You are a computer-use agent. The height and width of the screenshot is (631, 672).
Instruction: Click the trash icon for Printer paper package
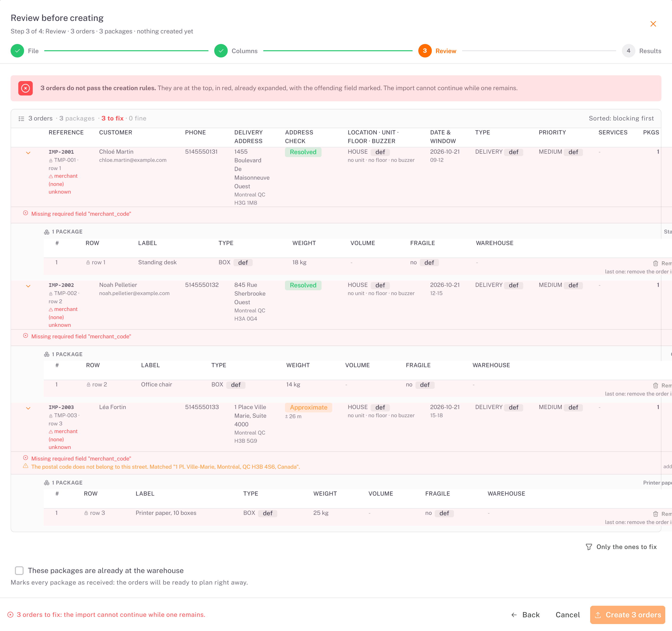(x=655, y=514)
